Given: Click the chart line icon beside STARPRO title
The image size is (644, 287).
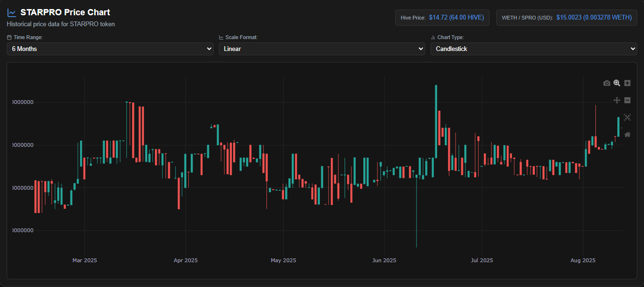Looking at the screenshot, I should pyautogui.click(x=11, y=13).
